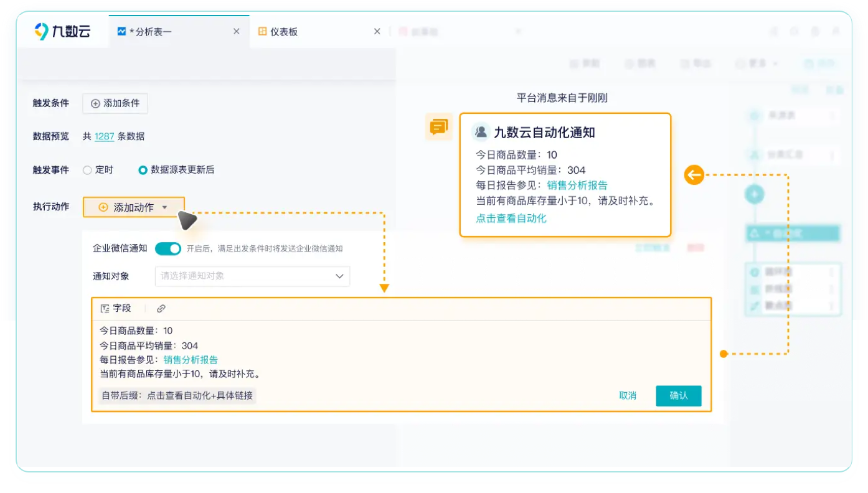Click the 字段 field insert icon
868x493 pixels.
pyautogui.click(x=105, y=308)
